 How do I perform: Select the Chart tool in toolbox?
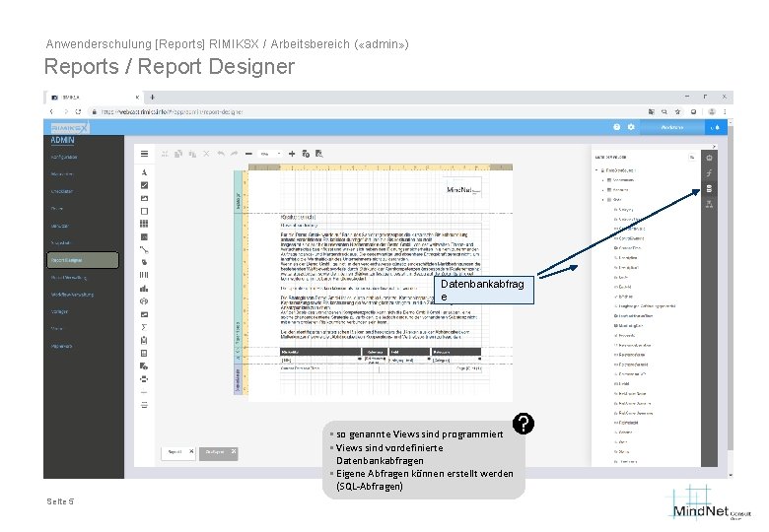144,289
